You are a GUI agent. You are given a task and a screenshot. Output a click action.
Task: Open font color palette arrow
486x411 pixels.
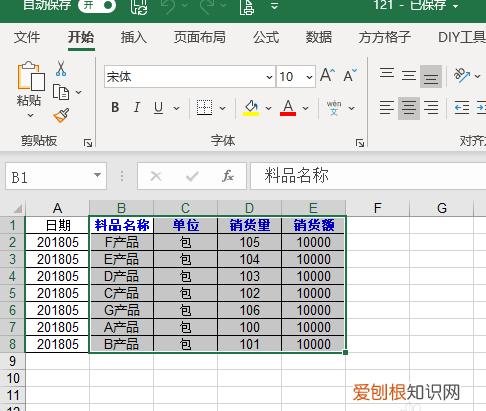pos(305,108)
